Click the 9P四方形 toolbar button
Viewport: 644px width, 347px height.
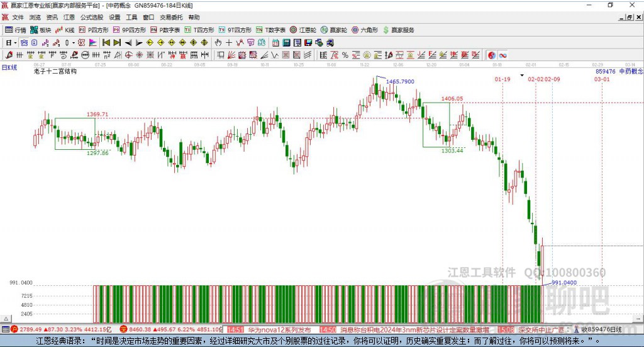130,30
